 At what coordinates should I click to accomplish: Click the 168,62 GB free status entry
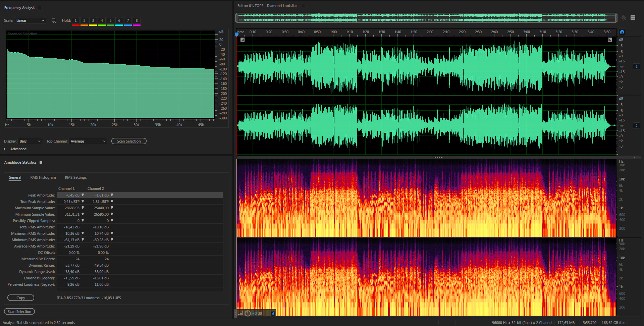(x=613, y=323)
